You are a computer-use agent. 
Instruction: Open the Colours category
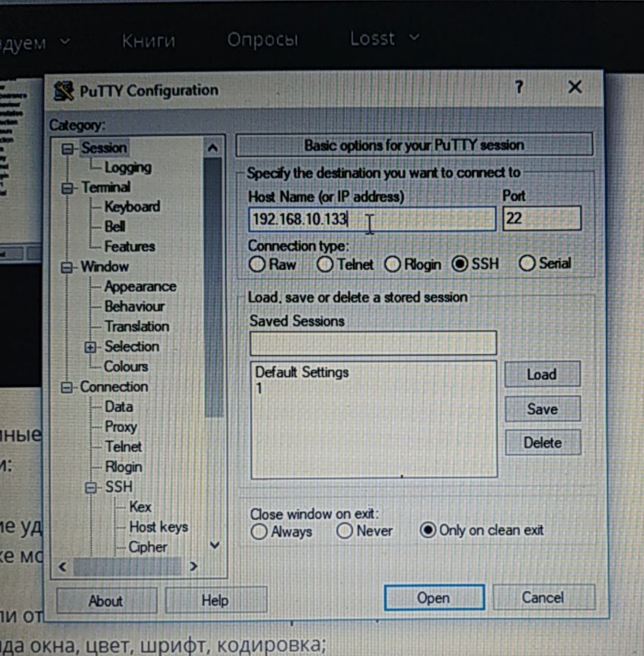[126, 366]
